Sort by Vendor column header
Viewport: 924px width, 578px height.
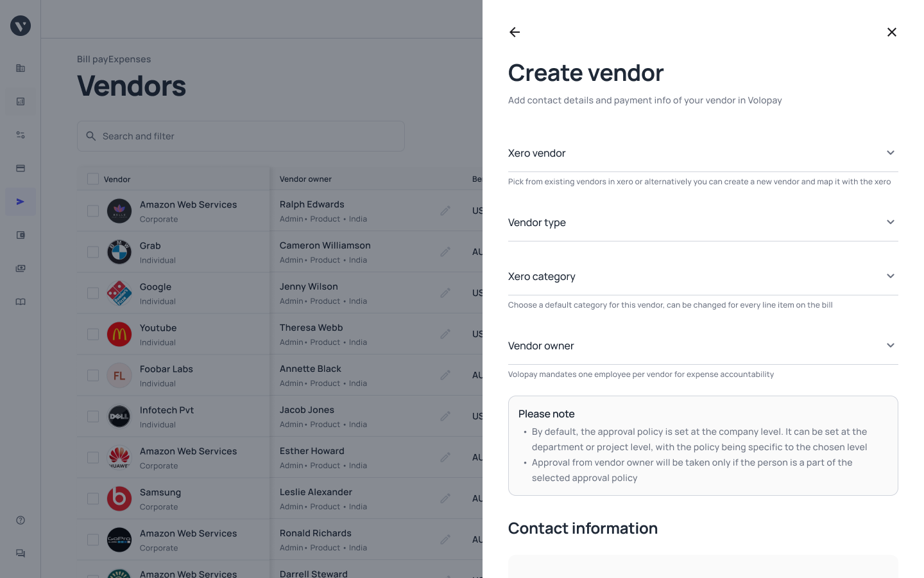117,179
